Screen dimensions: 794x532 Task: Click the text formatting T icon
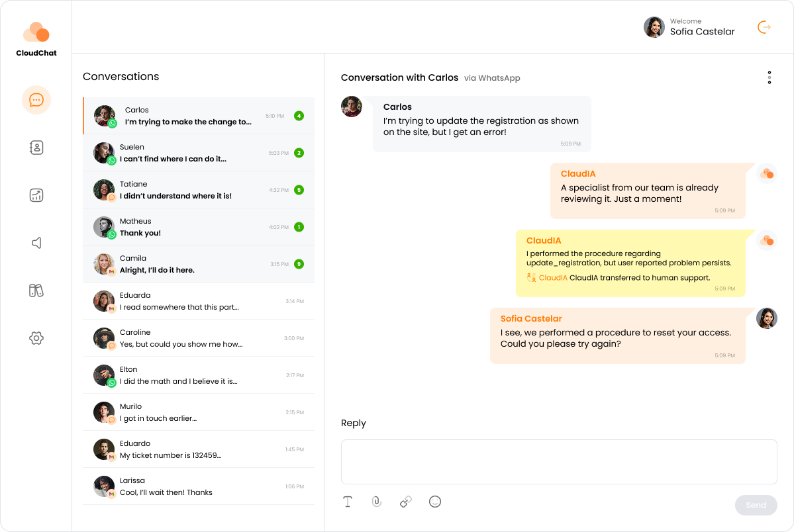[348, 502]
